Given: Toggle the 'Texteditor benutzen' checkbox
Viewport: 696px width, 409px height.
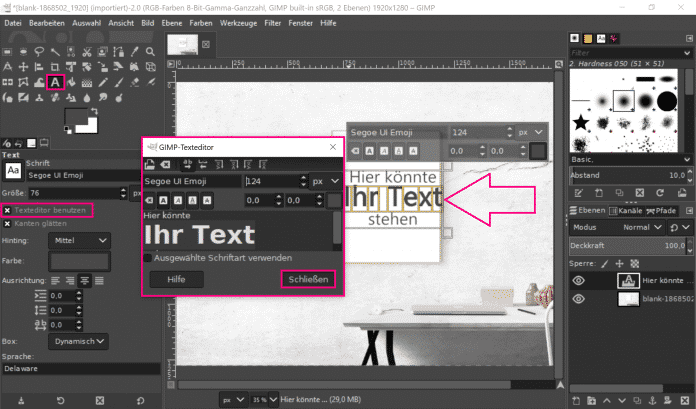Looking at the screenshot, I should tap(8, 210).
